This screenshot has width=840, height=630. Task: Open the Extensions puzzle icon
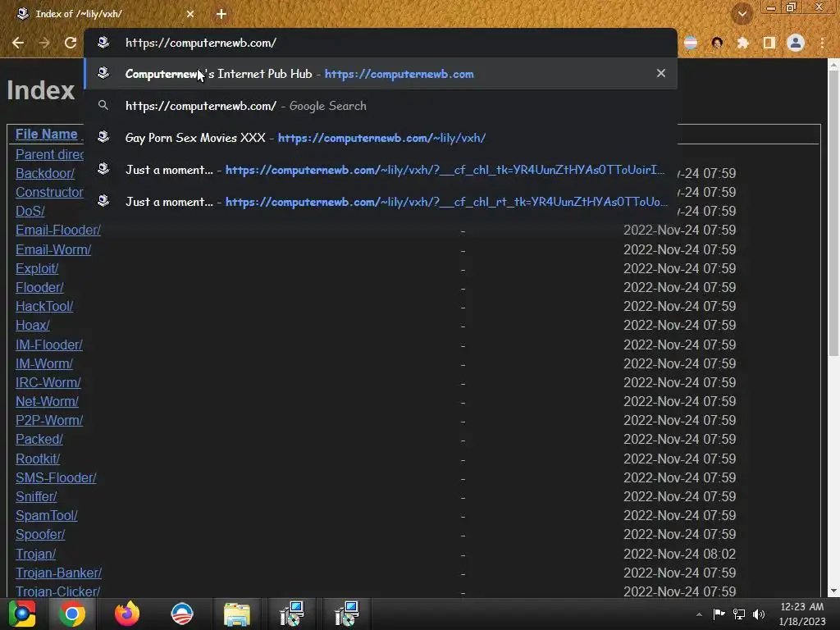coord(742,43)
